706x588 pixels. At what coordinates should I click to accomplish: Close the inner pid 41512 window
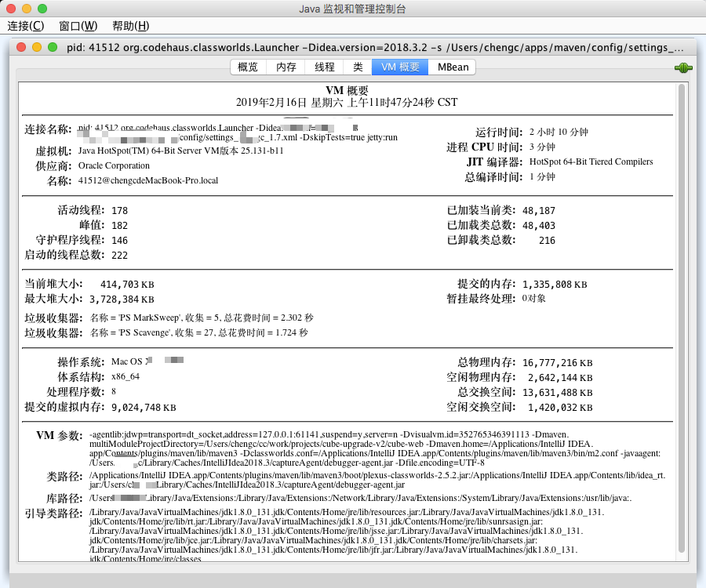tap(21, 47)
